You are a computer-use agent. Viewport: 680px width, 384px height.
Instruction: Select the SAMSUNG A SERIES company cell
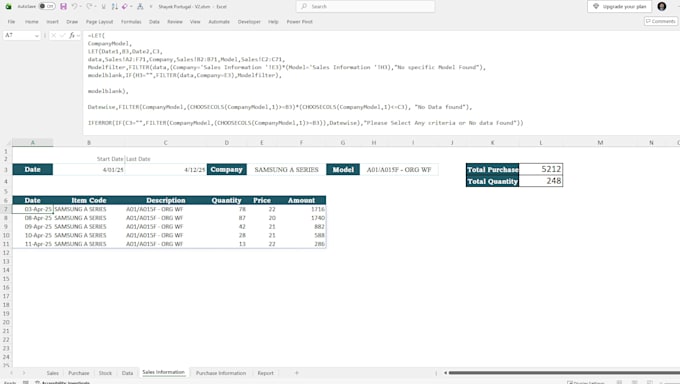[x=286, y=170]
